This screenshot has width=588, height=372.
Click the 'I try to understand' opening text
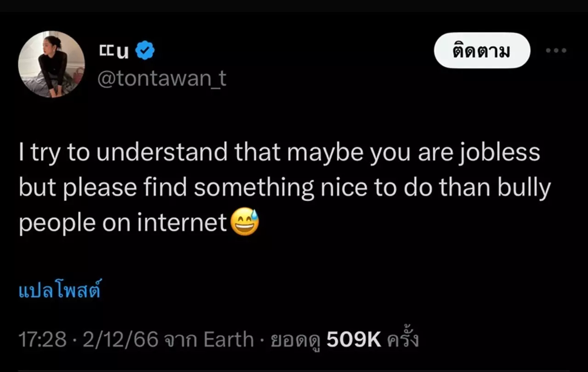click(123, 153)
